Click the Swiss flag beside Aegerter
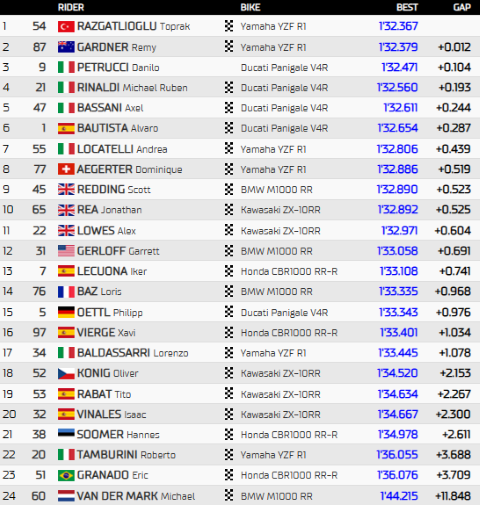 point(66,169)
